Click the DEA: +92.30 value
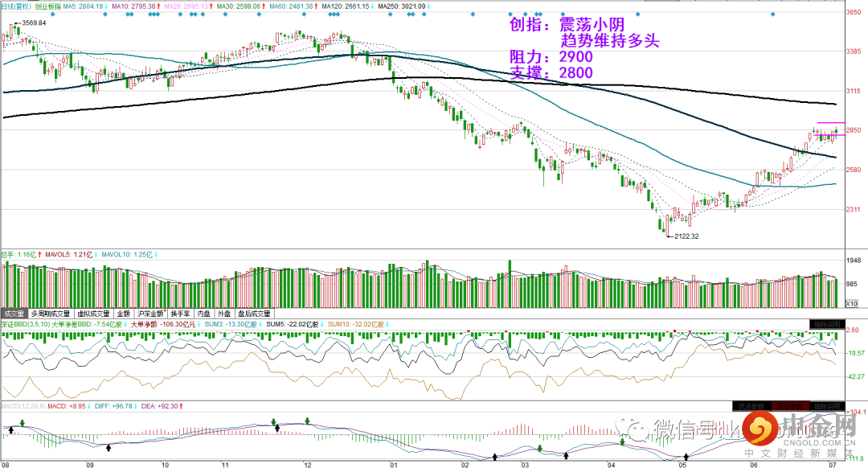Viewport: 868px width, 468px height. (x=160, y=407)
